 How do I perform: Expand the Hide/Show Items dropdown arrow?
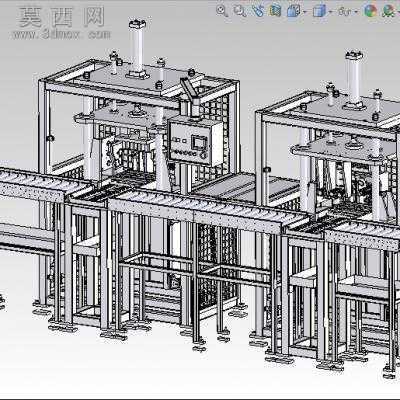tap(356, 12)
